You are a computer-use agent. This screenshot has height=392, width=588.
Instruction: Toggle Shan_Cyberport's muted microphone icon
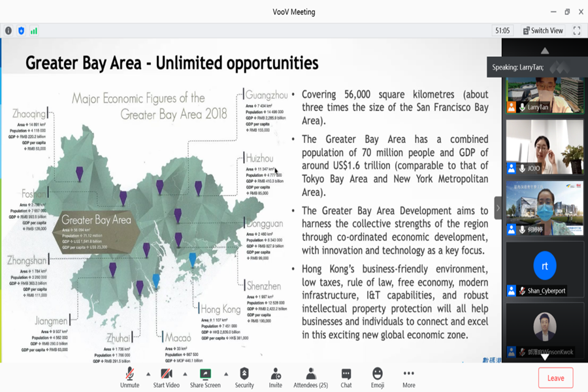coord(522,291)
